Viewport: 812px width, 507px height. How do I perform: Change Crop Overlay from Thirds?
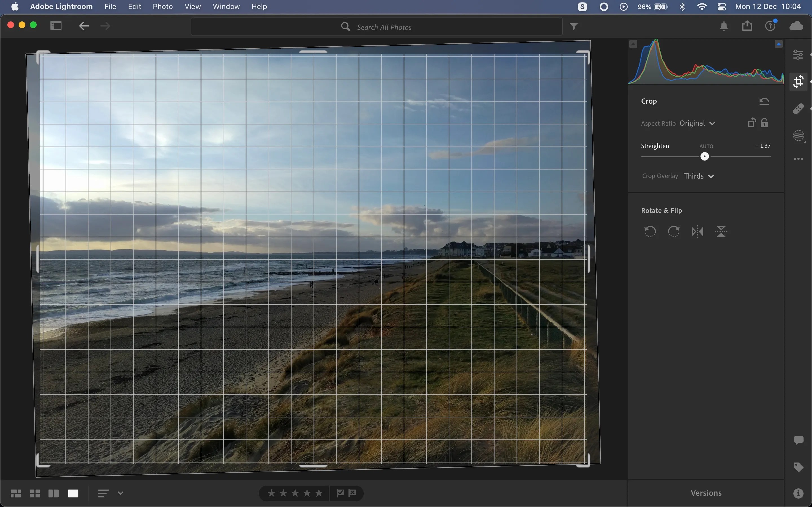[x=699, y=176]
